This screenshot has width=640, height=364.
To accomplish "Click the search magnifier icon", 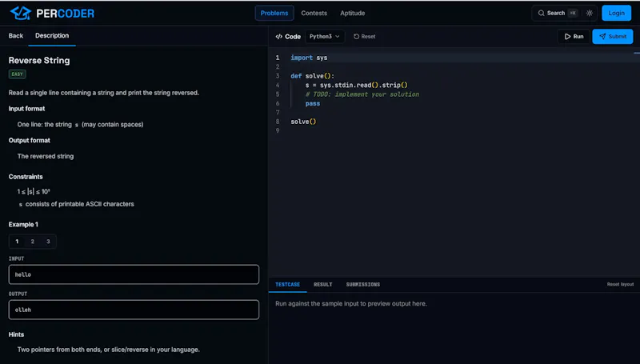I will click(x=541, y=13).
